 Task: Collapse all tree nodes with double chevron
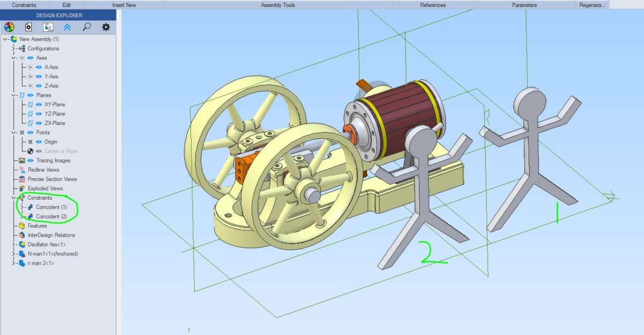click(67, 27)
